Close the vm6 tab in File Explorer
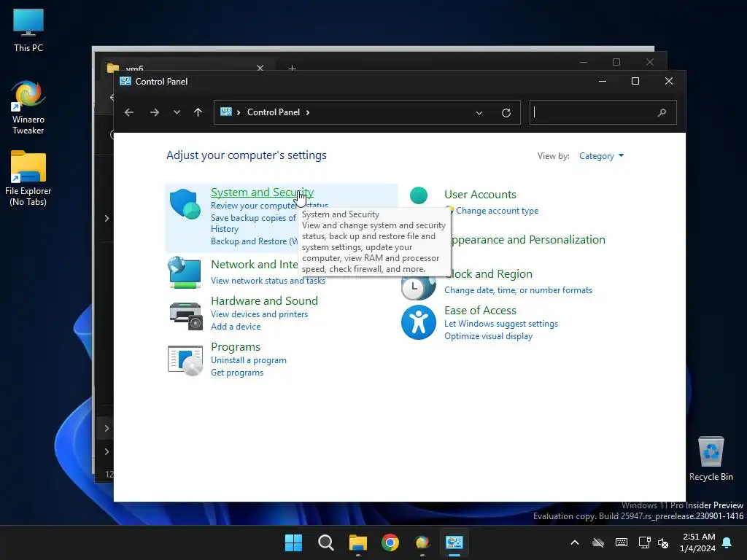The width and height of the screenshot is (747, 560). click(260, 68)
